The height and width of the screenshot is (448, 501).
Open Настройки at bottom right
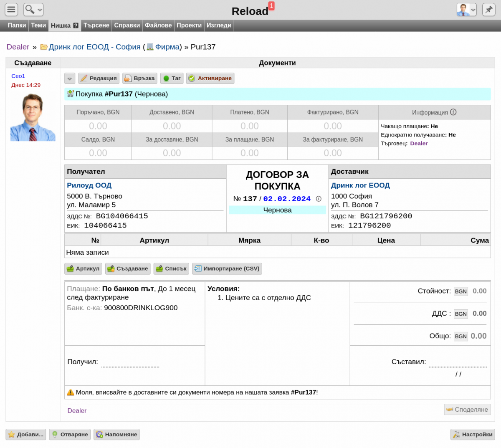tap(473, 435)
